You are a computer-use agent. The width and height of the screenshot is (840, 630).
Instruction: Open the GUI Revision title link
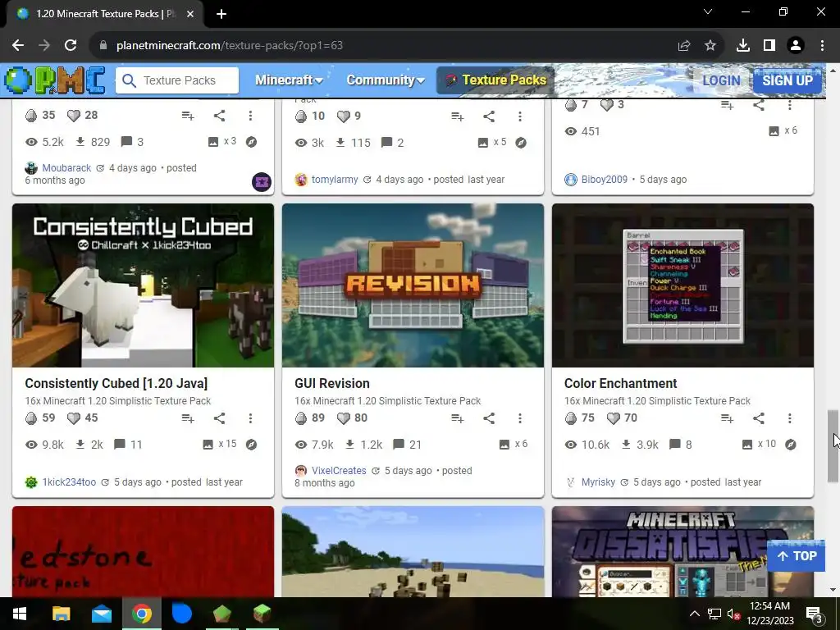coord(332,384)
